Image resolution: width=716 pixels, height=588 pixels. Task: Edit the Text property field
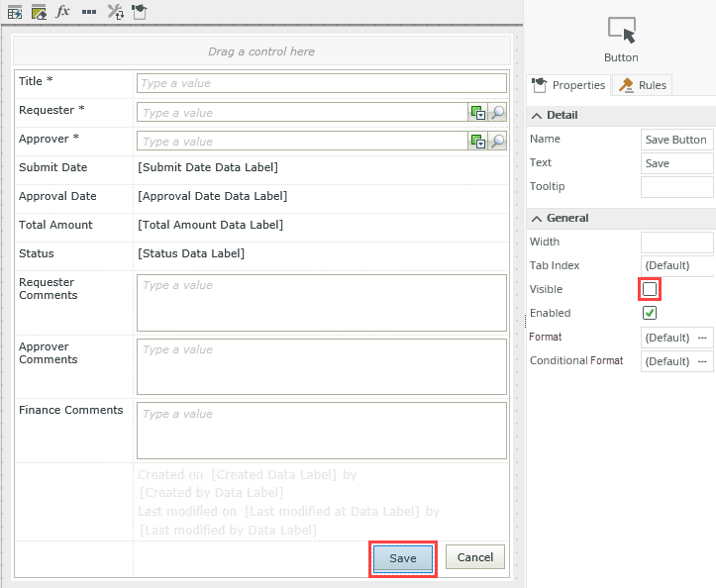[x=676, y=163]
